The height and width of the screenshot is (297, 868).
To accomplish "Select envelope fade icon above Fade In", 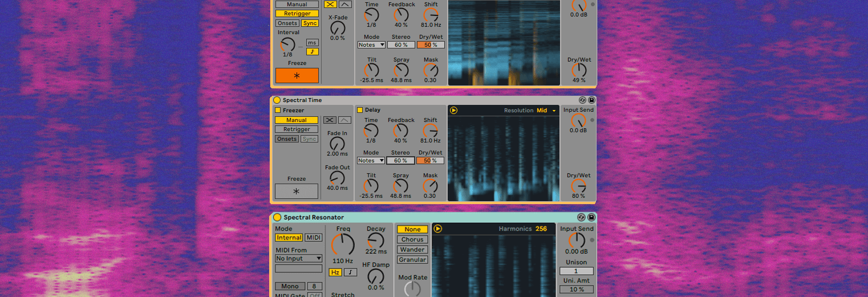I will click(x=344, y=120).
